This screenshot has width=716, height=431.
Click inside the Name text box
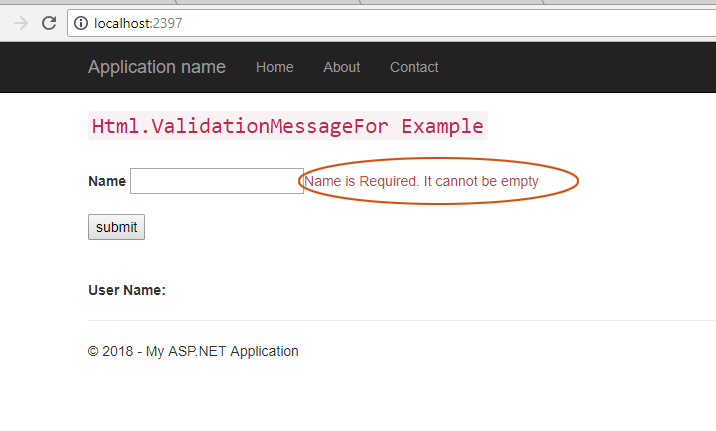[x=216, y=181]
